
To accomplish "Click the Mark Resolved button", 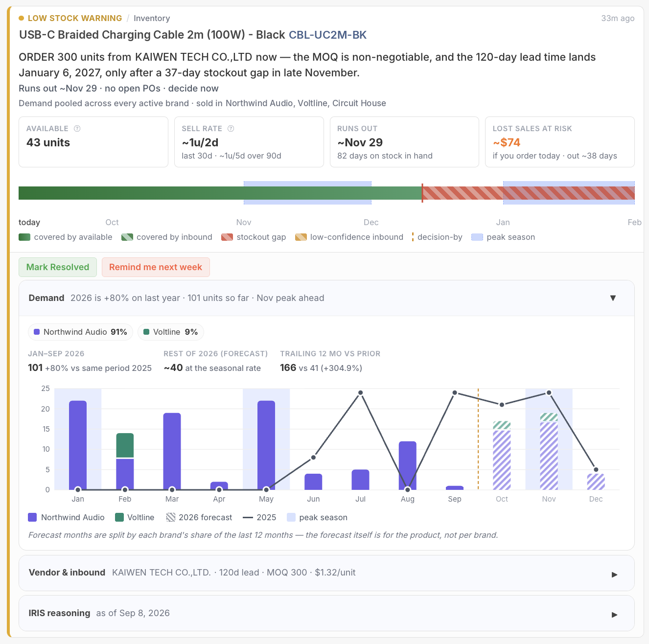I will (58, 267).
